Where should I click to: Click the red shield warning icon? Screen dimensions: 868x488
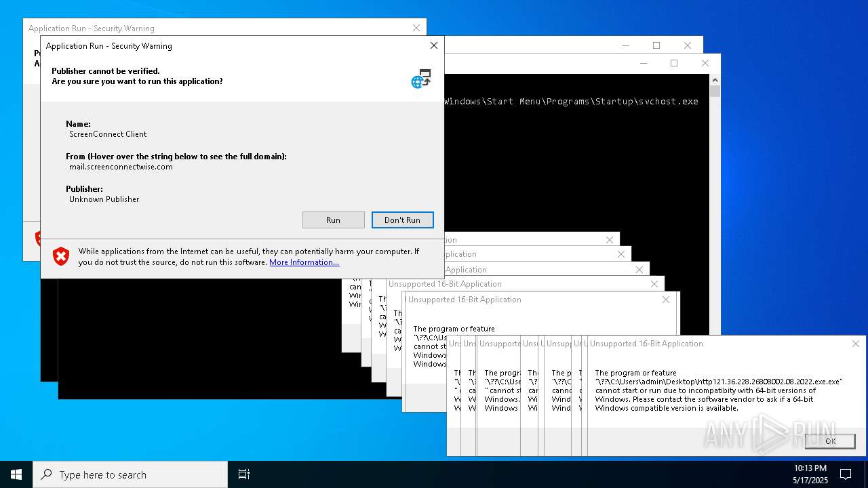point(61,256)
